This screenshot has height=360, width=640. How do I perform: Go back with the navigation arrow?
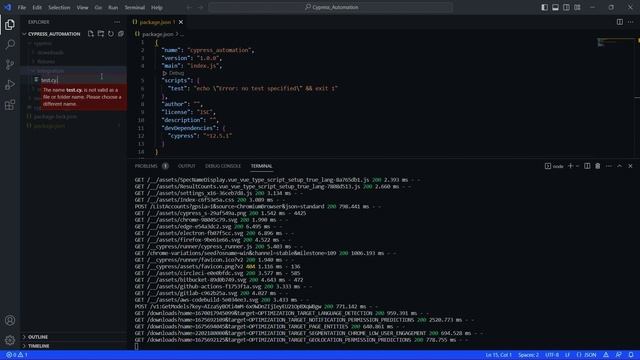(189, 7)
